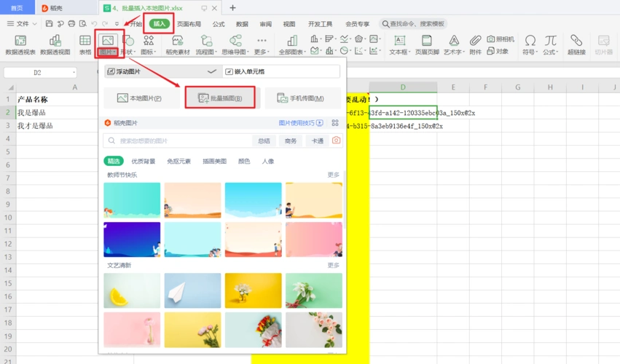Select the 颜色 category filter
This screenshot has height=364, width=620.
(244, 161)
